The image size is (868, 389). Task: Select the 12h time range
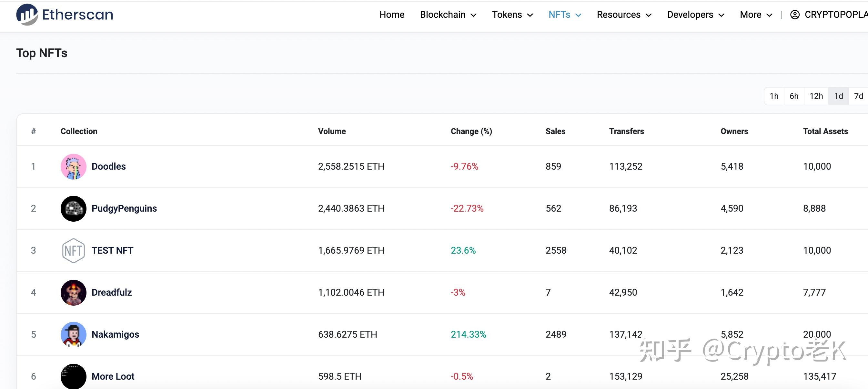point(816,96)
